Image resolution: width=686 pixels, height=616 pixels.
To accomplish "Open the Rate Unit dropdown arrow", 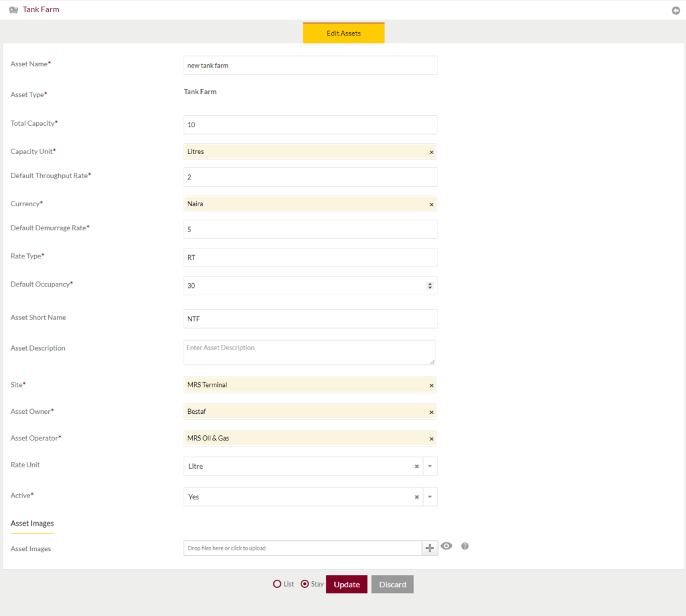I will point(430,466).
